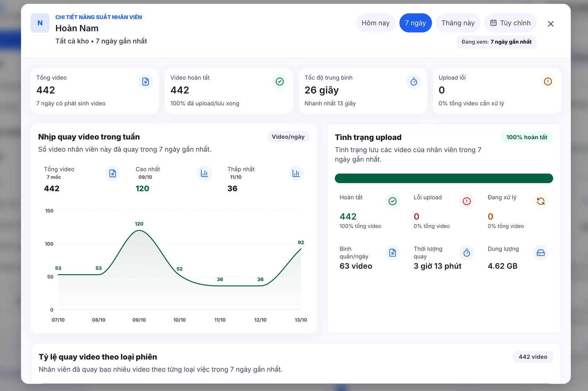Click the Tỷ lệ quay video theo loại phiên heading

98,357
